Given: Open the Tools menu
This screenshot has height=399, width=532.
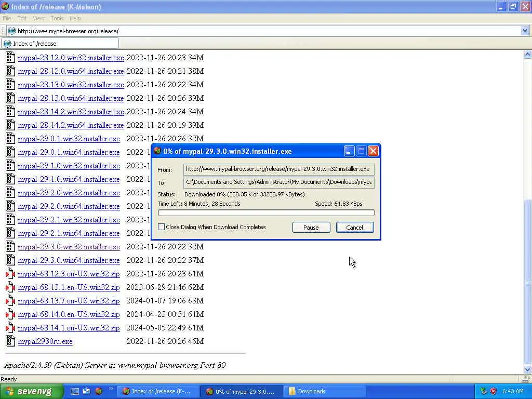Looking at the screenshot, I should (x=57, y=18).
